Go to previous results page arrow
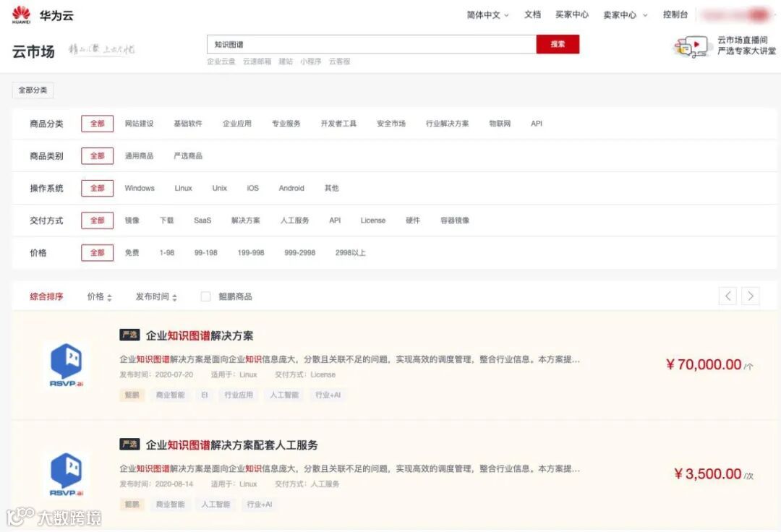The height and width of the screenshot is (532, 781). click(727, 296)
